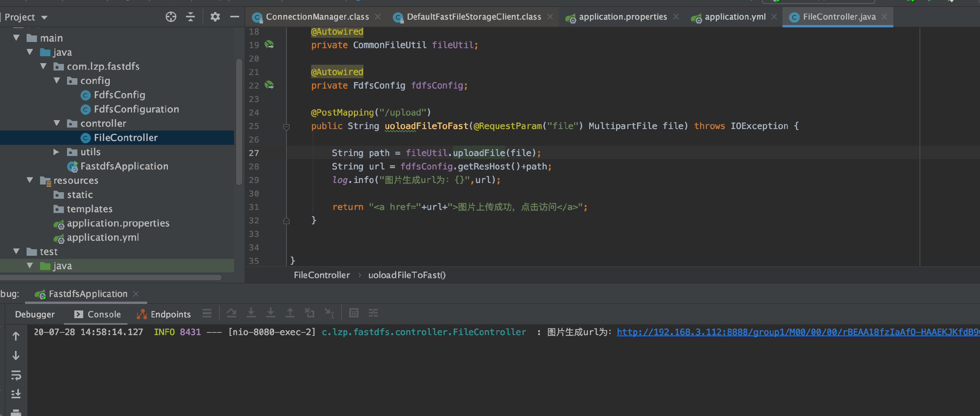This screenshot has height=416, width=980.
Task: Click collapse all icon in Project panel
Action: point(191,17)
